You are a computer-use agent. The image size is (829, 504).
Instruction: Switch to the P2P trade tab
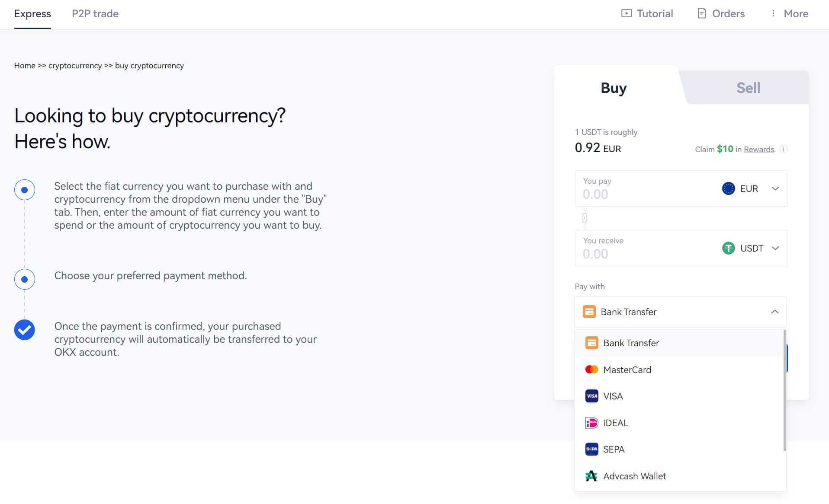click(x=95, y=14)
